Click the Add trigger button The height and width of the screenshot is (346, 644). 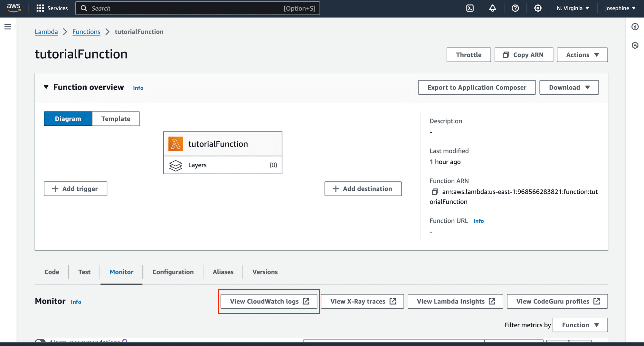(75, 189)
